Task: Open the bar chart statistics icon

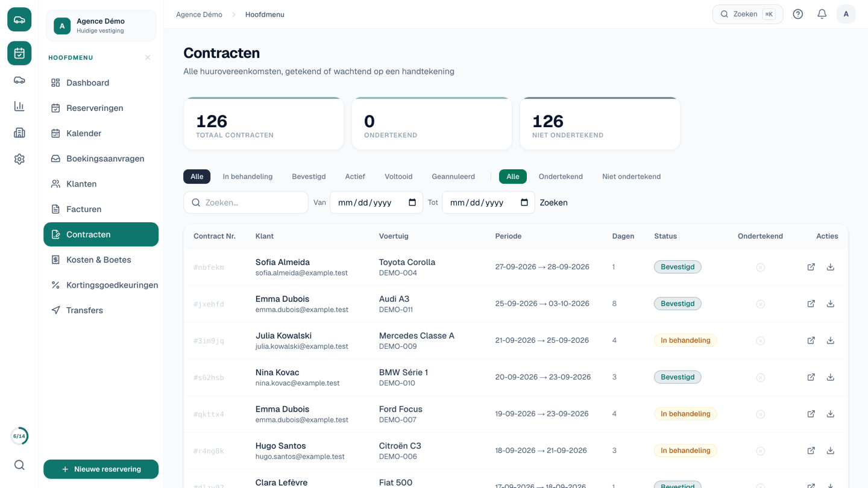Action: click(19, 107)
